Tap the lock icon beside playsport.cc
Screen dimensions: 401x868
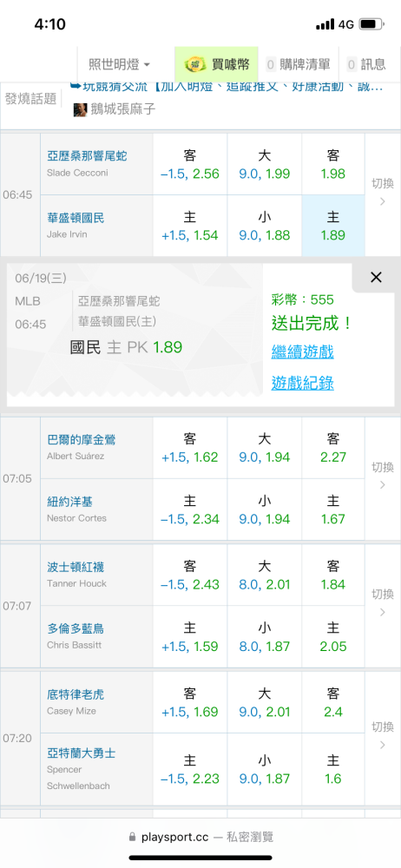pyautogui.click(x=132, y=837)
